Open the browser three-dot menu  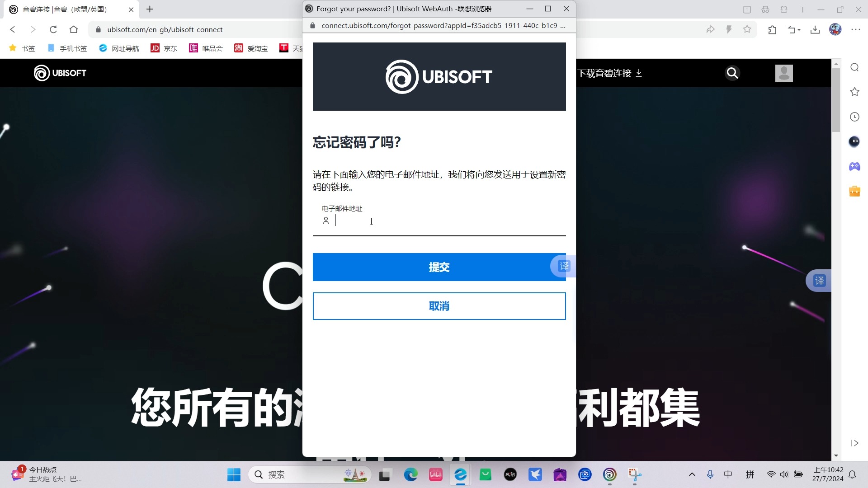856,29
